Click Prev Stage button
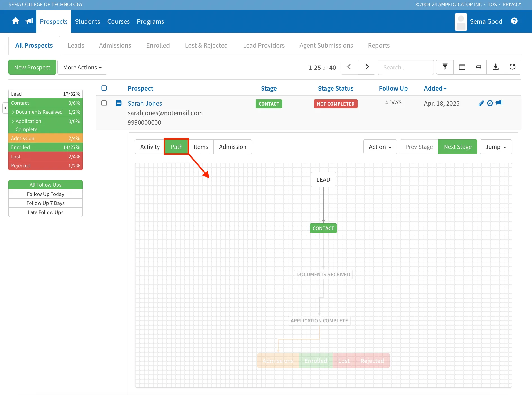The width and height of the screenshot is (532, 395). [419, 147]
